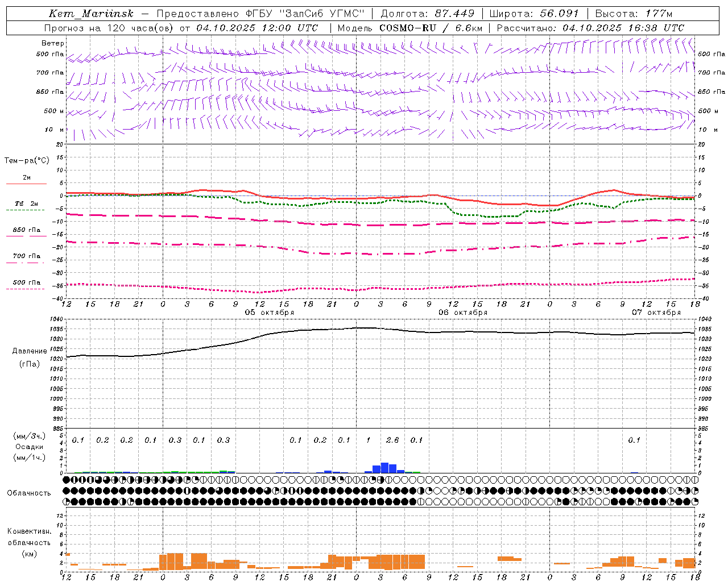Click the 'Облачность' cloud cover label
The width and height of the screenshot is (728, 582).
click(x=29, y=493)
